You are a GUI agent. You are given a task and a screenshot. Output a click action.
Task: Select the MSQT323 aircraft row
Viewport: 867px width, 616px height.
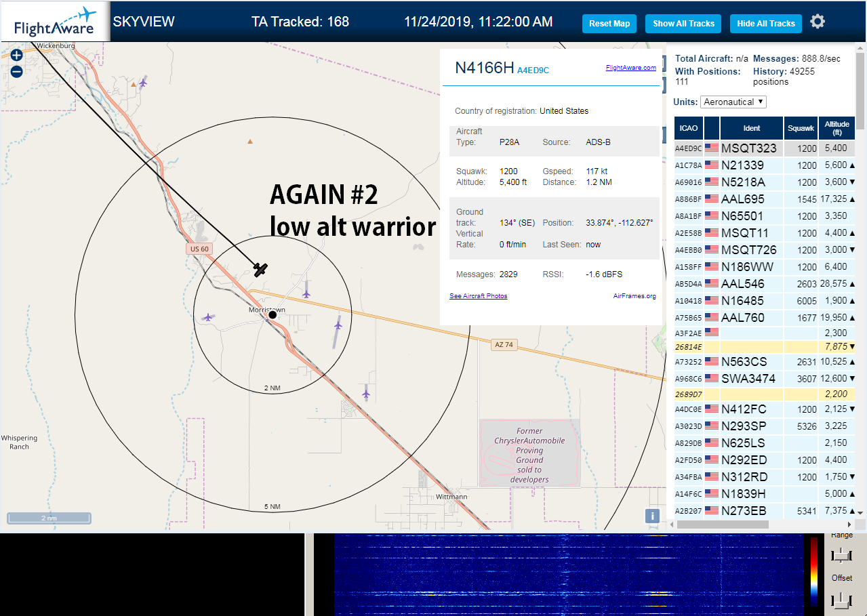(765, 148)
